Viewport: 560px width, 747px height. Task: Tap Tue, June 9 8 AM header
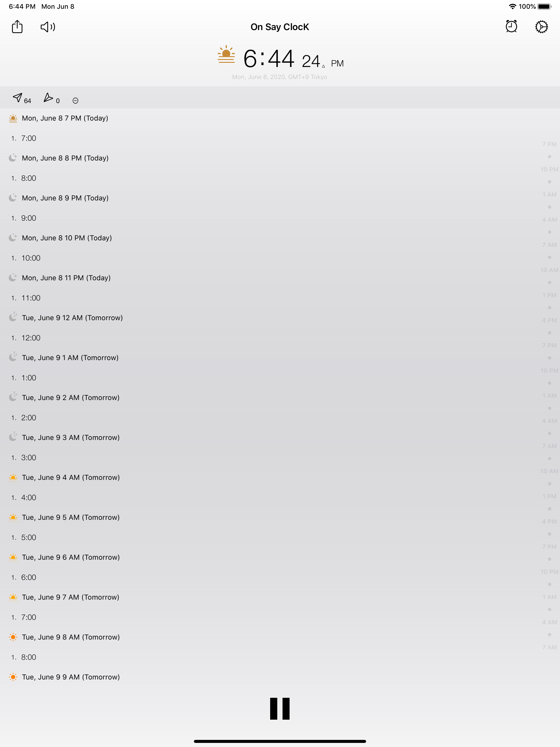(x=71, y=637)
